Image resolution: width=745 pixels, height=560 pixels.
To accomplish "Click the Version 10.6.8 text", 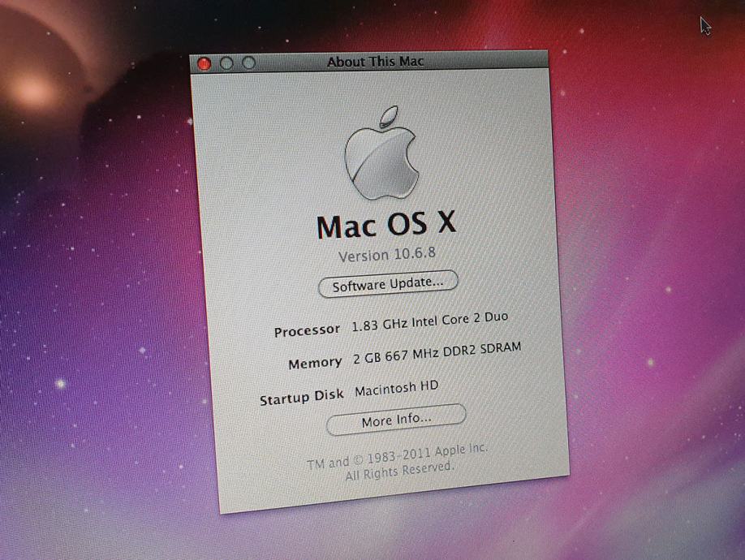I will (x=387, y=255).
